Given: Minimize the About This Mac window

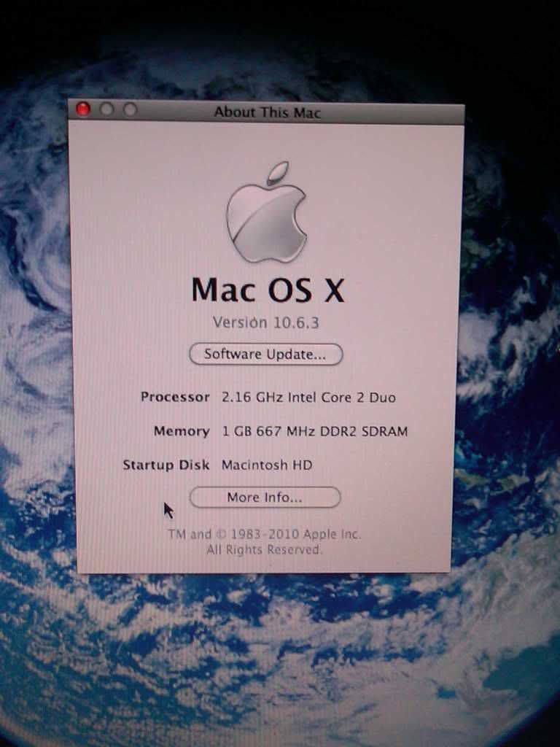Looking at the screenshot, I should click(x=106, y=109).
